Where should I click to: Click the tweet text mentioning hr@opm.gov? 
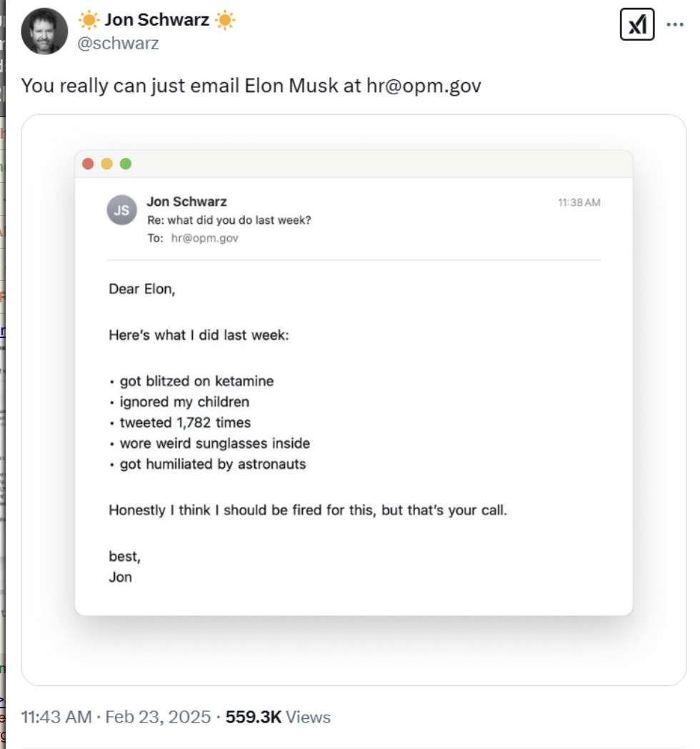251,86
